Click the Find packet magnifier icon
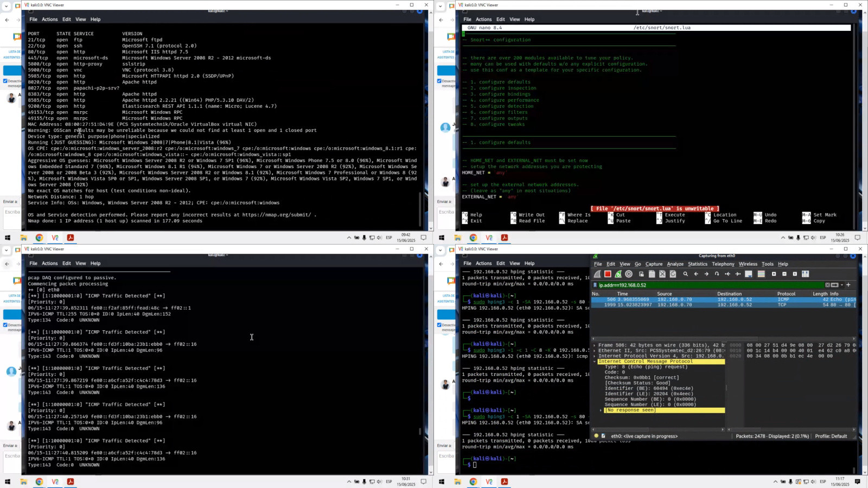 point(685,274)
